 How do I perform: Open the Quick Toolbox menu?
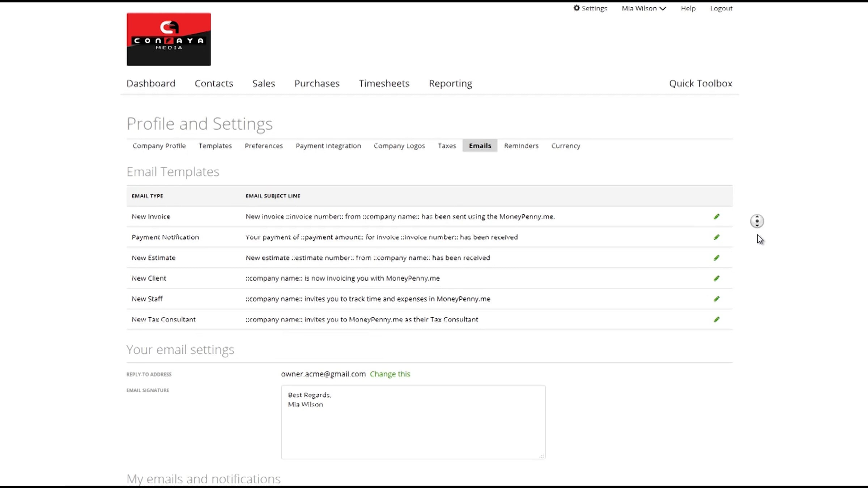(700, 84)
